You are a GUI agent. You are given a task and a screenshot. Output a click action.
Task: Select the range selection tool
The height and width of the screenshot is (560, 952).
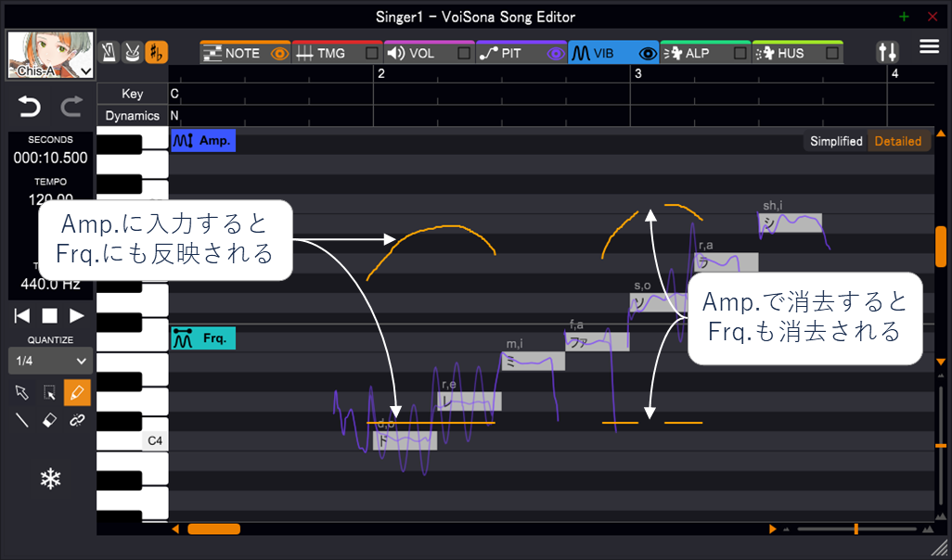pos(49,392)
